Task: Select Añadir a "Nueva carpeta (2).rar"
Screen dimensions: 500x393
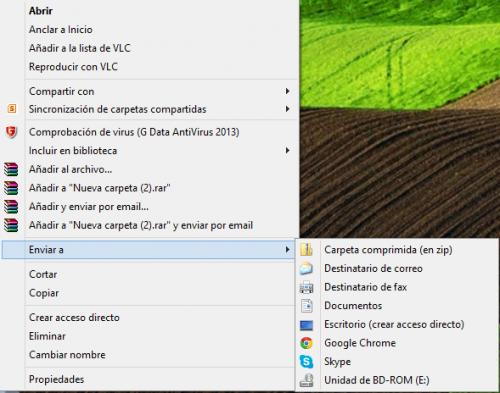Action: point(100,188)
